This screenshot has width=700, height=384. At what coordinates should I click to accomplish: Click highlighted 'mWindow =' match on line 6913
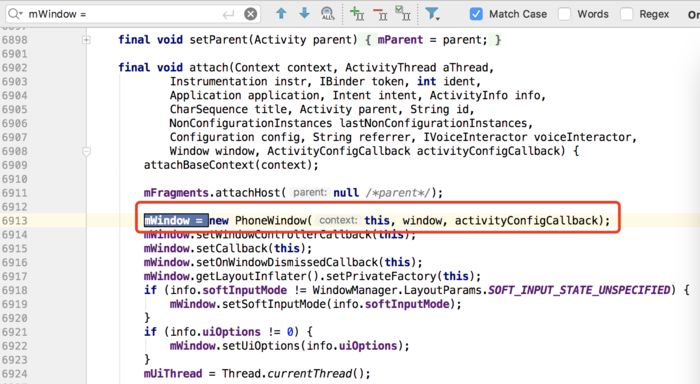click(x=176, y=221)
